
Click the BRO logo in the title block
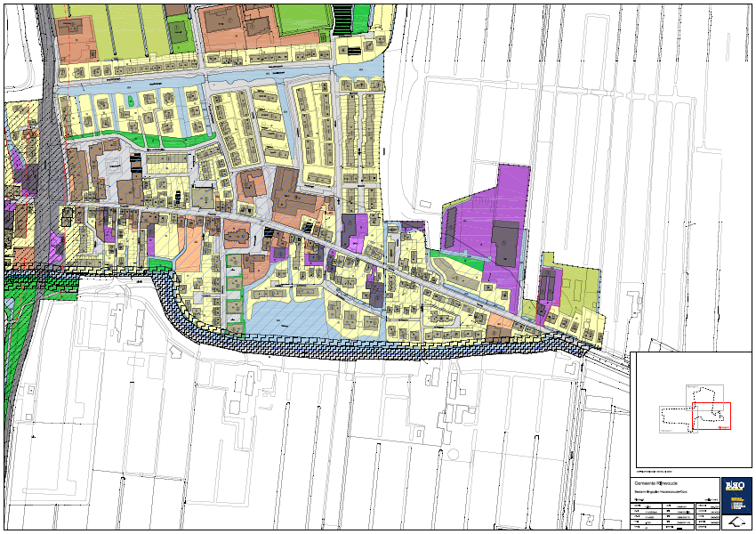pyautogui.click(x=735, y=486)
